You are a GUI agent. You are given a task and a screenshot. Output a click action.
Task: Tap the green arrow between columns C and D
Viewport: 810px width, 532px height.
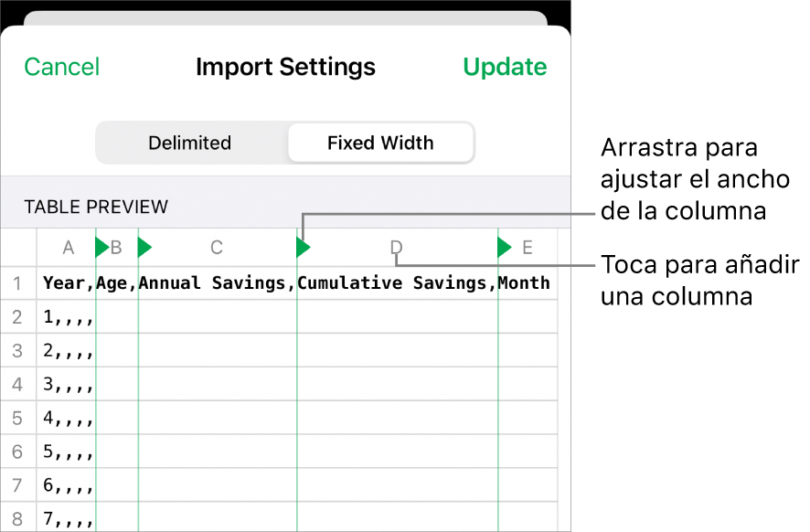[302, 247]
